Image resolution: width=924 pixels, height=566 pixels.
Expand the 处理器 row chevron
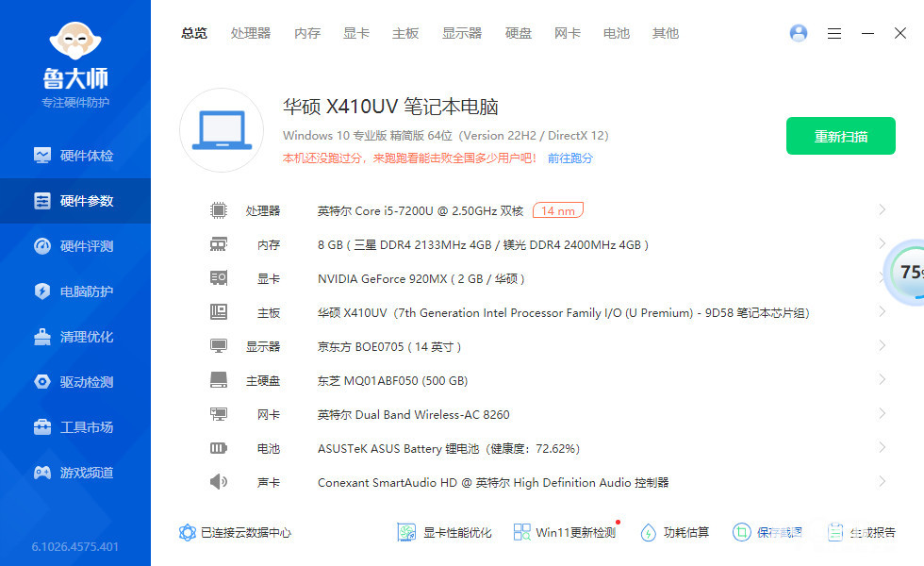(x=882, y=210)
